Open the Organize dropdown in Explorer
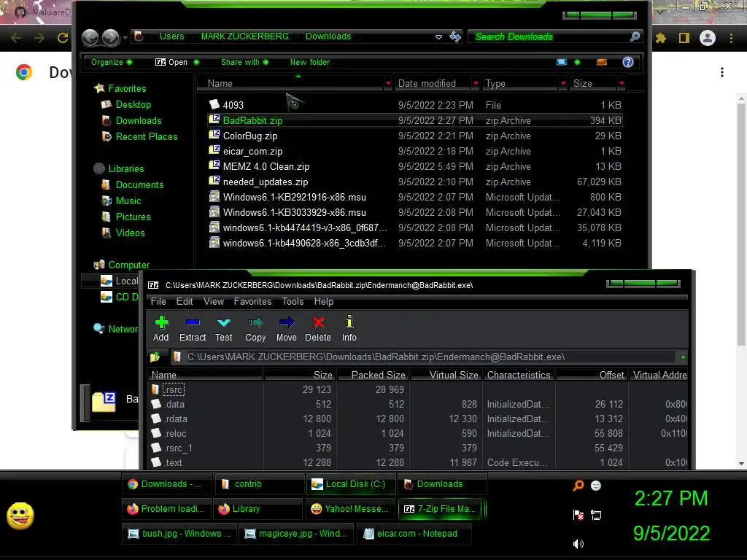747x560 pixels. [111, 62]
